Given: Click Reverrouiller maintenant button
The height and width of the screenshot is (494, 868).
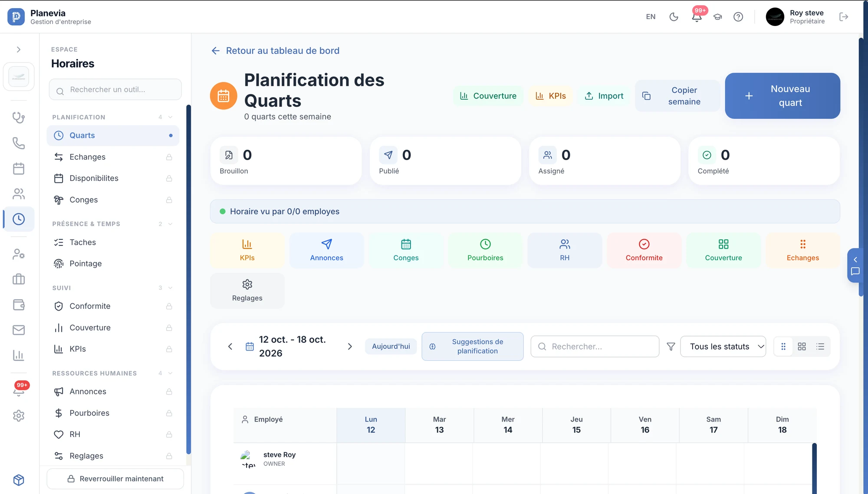Looking at the screenshot, I should click(x=115, y=479).
